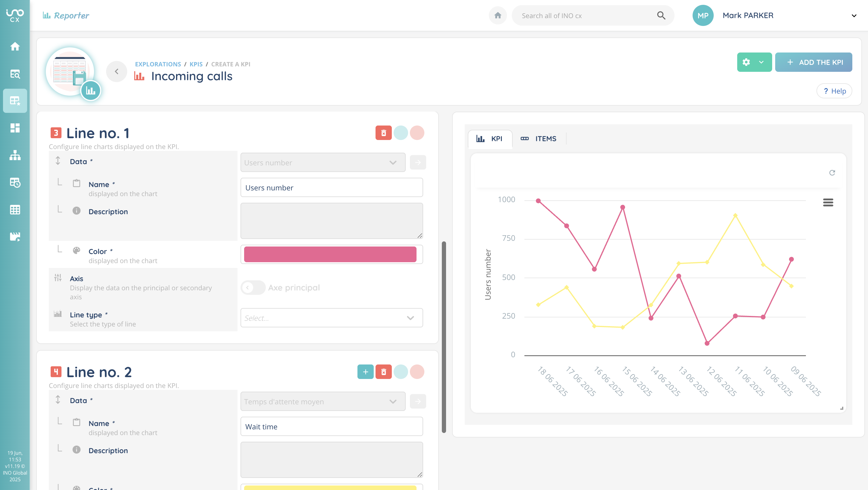
Task: Open the organization hierarchy sidebar icon
Action: click(15, 155)
